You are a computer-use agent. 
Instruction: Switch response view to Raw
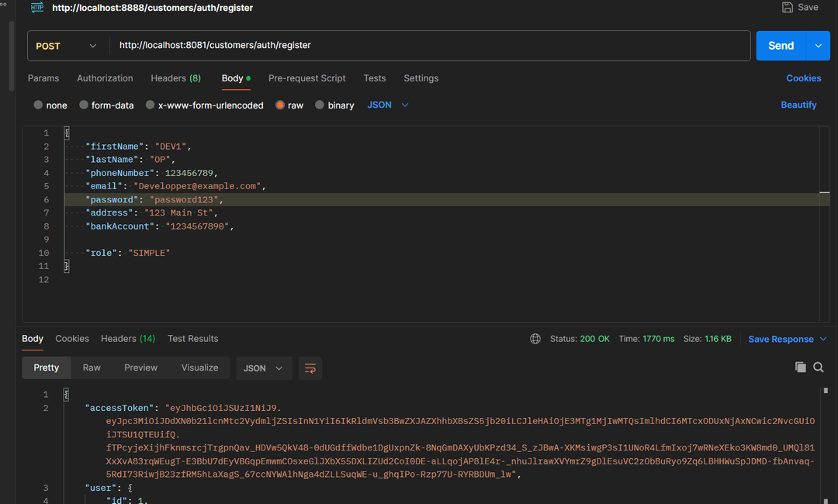92,368
